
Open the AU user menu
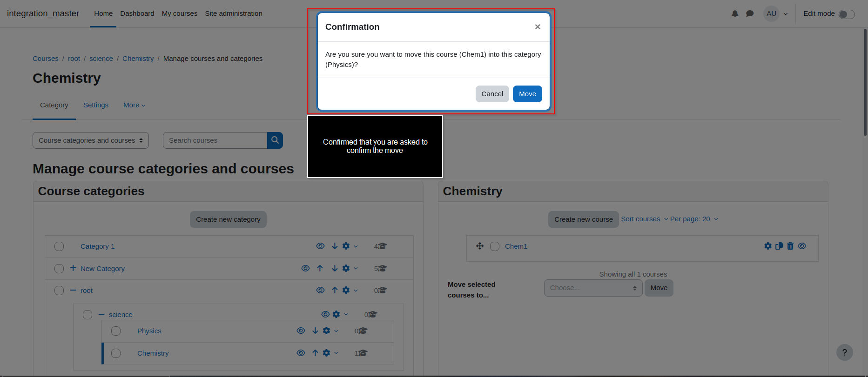(776, 13)
